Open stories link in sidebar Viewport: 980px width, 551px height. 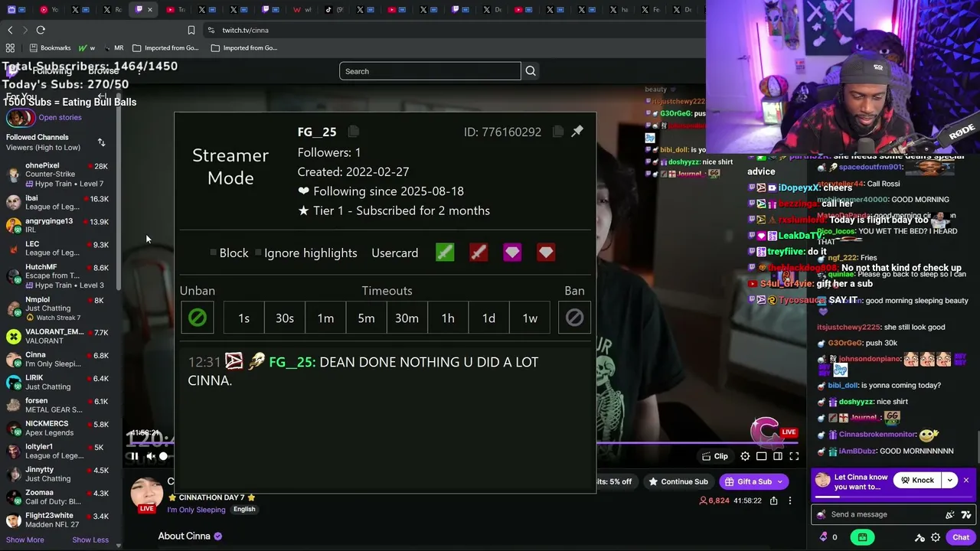click(60, 117)
